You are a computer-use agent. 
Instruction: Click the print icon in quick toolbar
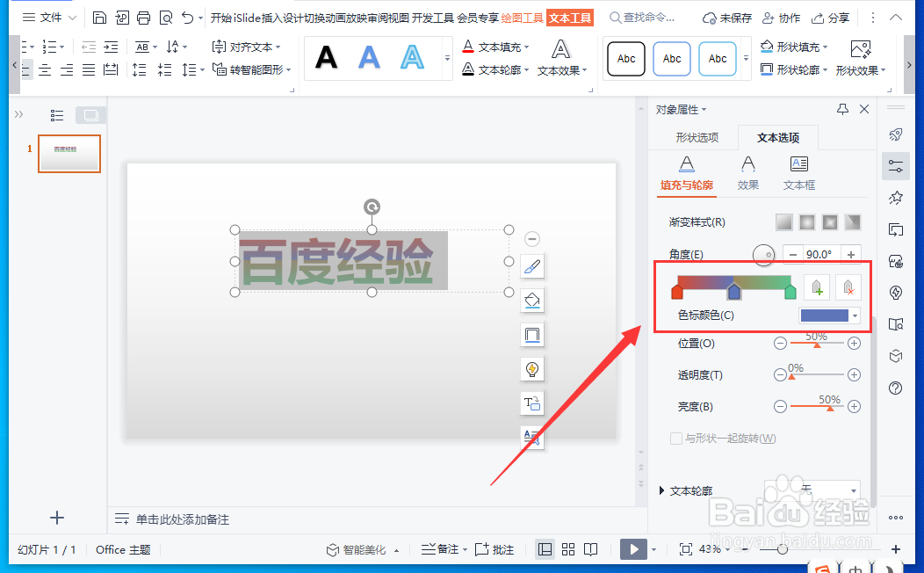tap(143, 18)
